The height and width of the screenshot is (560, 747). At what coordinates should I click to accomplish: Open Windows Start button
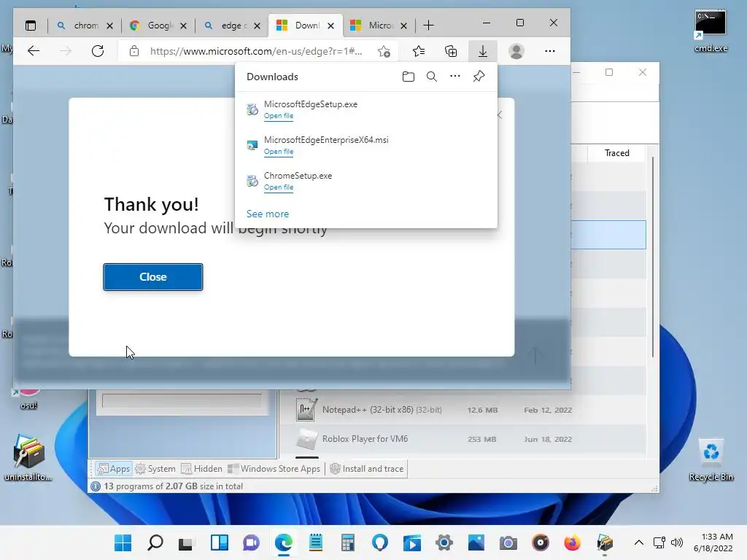coord(123,542)
